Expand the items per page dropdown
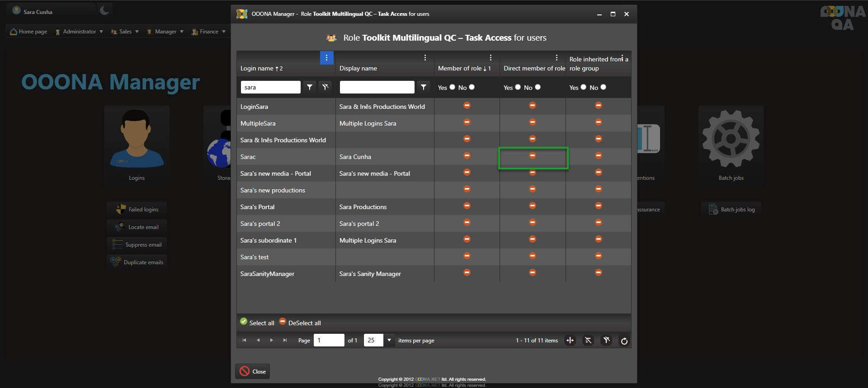 click(x=389, y=340)
